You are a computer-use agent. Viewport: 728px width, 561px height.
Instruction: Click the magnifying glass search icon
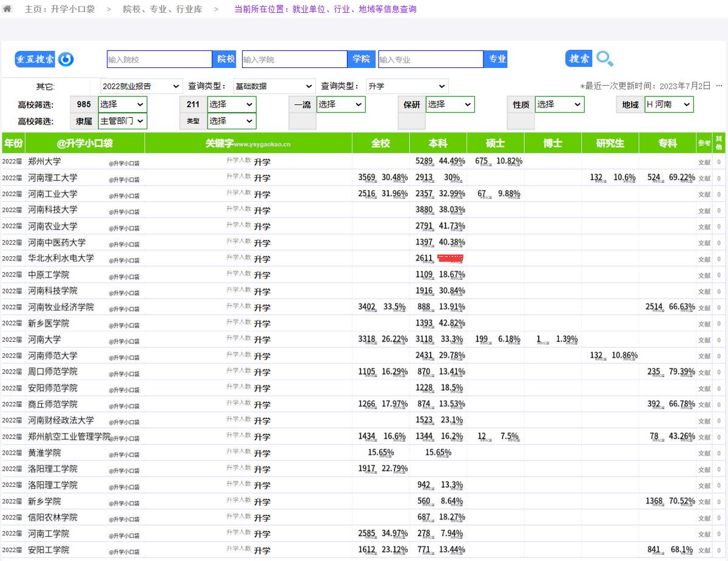coord(604,59)
